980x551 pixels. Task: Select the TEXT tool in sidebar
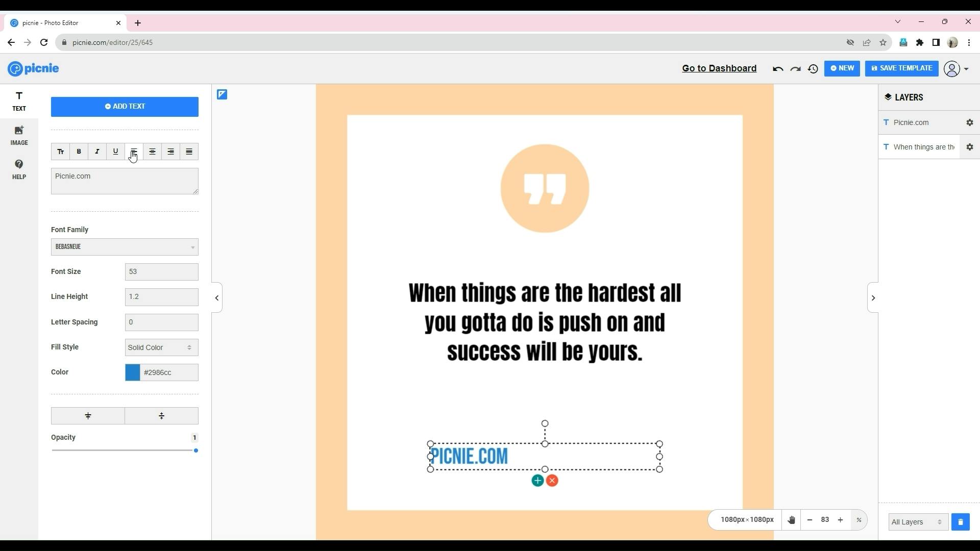[19, 101]
